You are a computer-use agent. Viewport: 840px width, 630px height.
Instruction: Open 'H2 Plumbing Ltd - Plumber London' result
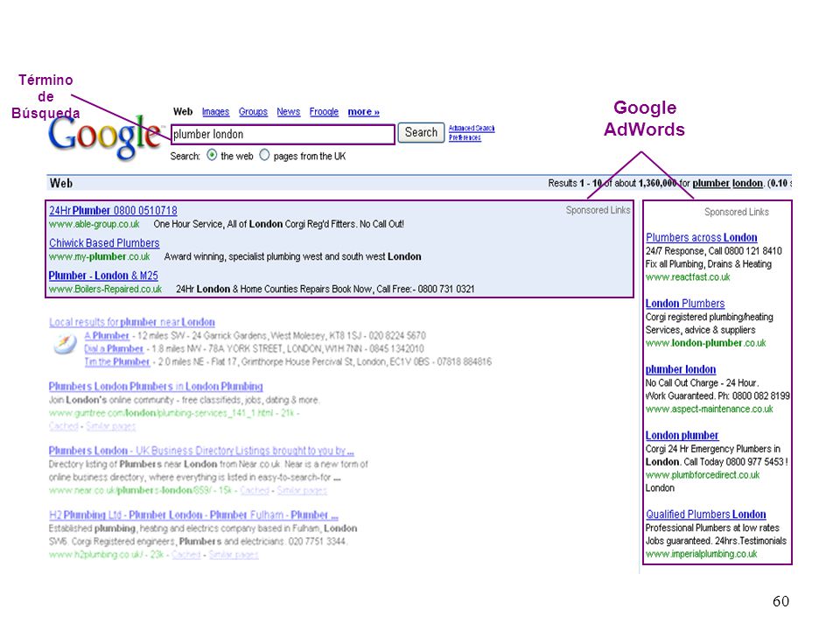click(x=193, y=514)
